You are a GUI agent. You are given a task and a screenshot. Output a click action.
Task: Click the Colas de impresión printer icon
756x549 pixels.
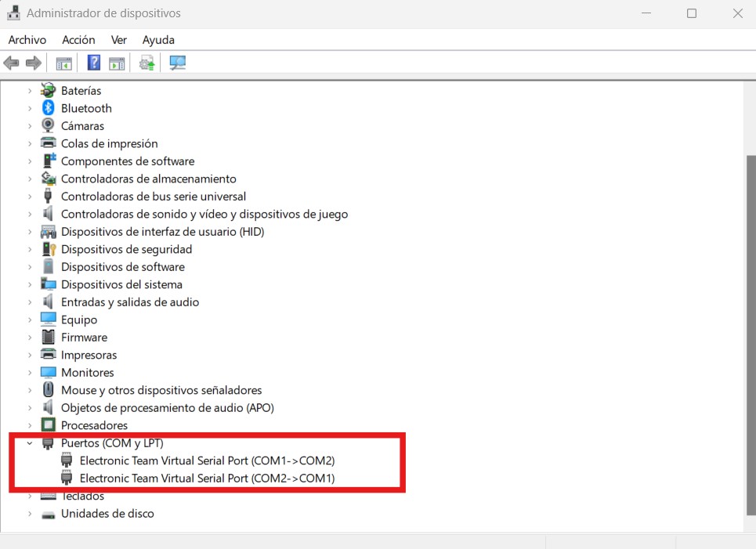coord(49,143)
